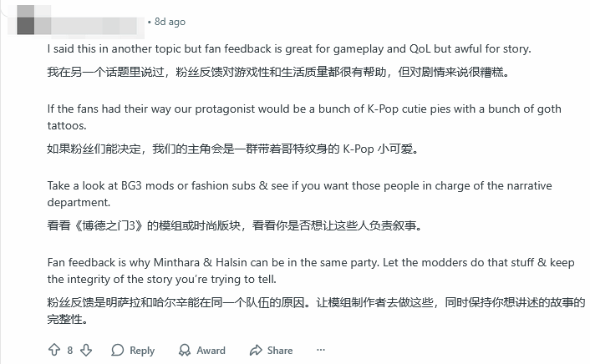Click the Reply speech bubble icon
This screenshot has width=590, height=364.
pyautogui.click(x=118, y=351)
